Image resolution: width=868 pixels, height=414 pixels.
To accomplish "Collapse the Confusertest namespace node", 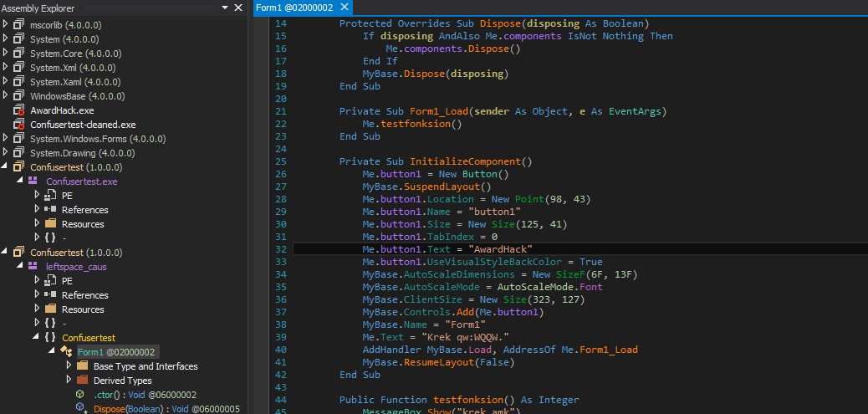I will click(x=37, y=338).
